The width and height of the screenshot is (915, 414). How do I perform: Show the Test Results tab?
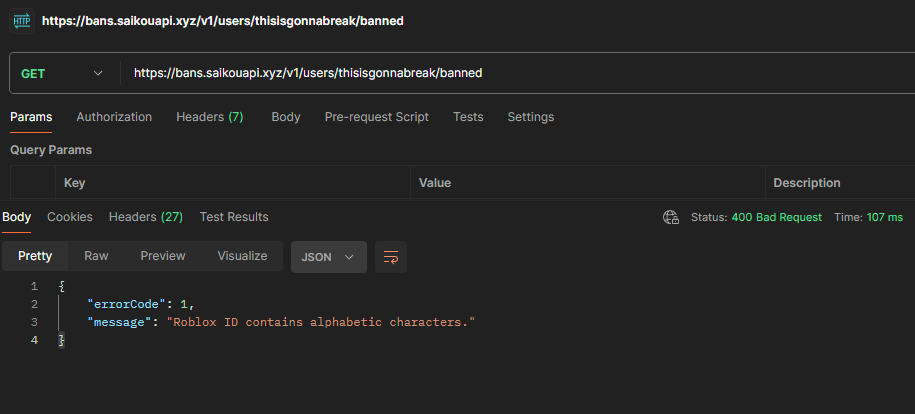point(234,217)
